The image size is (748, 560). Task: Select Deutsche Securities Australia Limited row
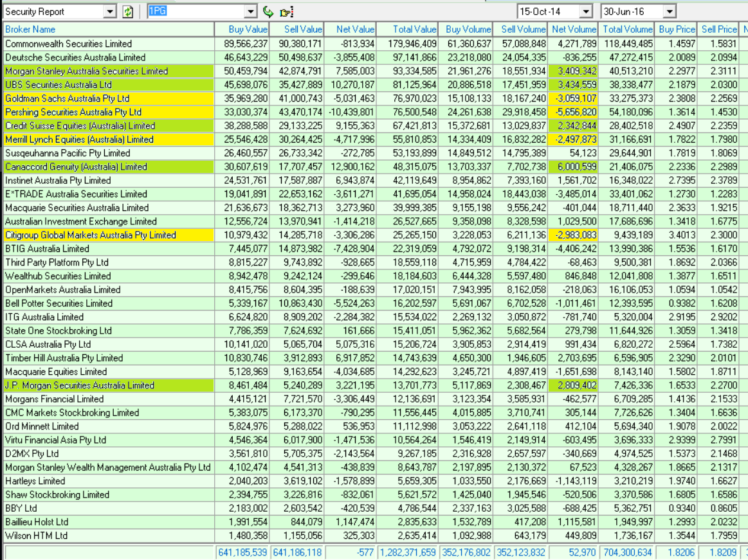coord(108,57)
